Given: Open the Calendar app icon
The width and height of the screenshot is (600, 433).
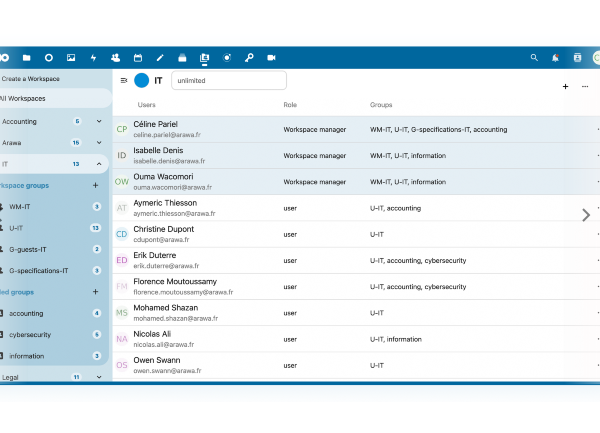Looking at the screenshot, I should [x=138, y=58].
